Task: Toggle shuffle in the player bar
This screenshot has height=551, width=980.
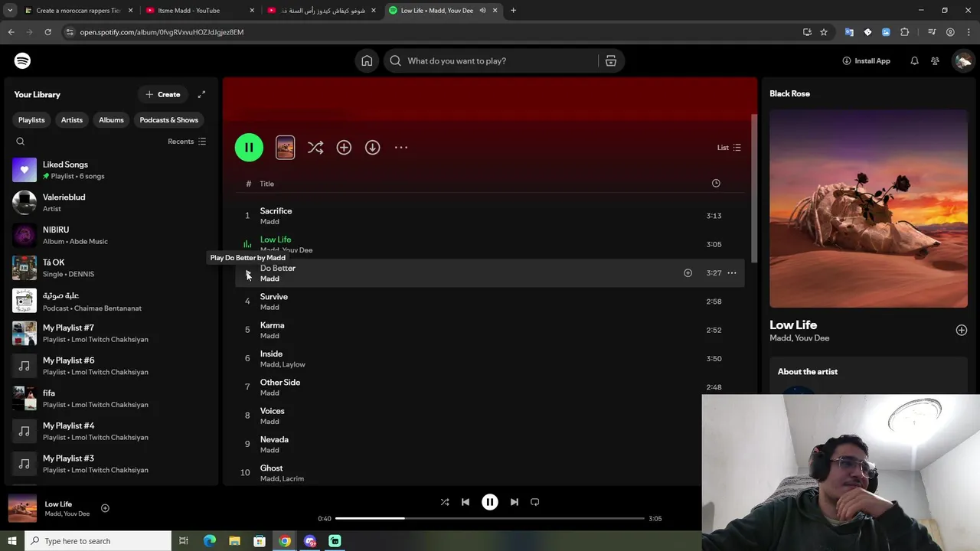Action: (445, 502)
